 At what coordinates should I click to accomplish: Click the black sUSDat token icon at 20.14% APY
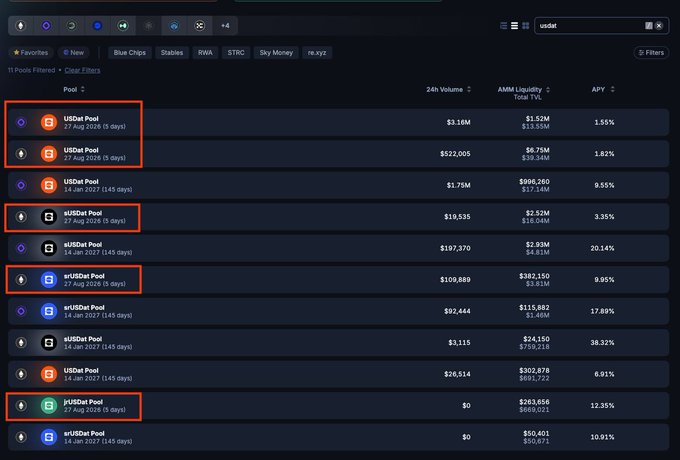tap(49, 248)
